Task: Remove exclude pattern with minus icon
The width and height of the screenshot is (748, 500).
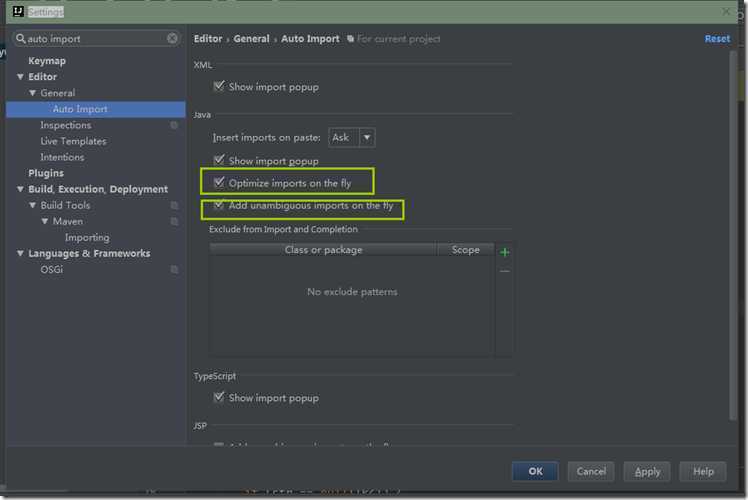Action: pos(505,271)
